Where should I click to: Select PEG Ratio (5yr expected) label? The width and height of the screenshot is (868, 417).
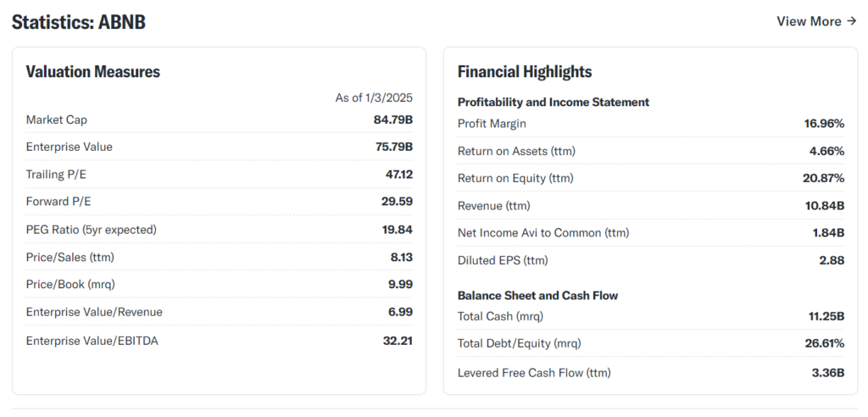(92, 230)
